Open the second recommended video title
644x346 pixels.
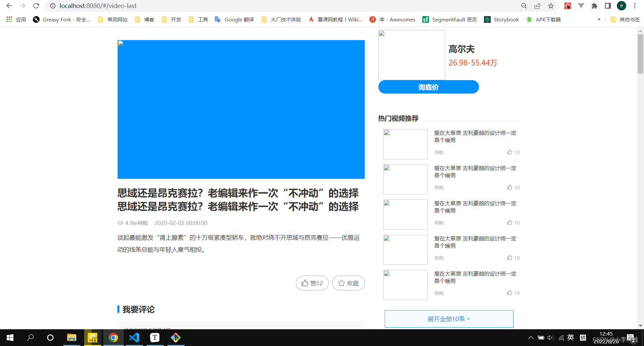click(475, 172)
